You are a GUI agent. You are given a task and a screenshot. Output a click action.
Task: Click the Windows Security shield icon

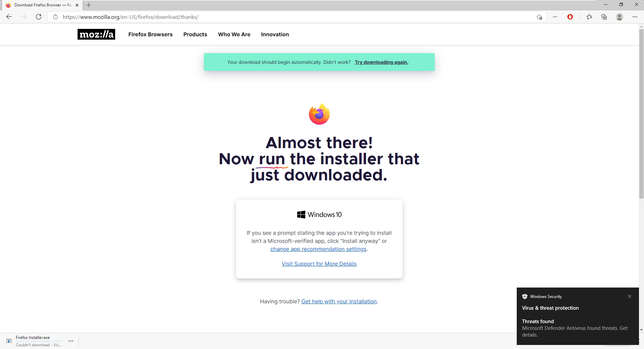[x=525, y=297]
